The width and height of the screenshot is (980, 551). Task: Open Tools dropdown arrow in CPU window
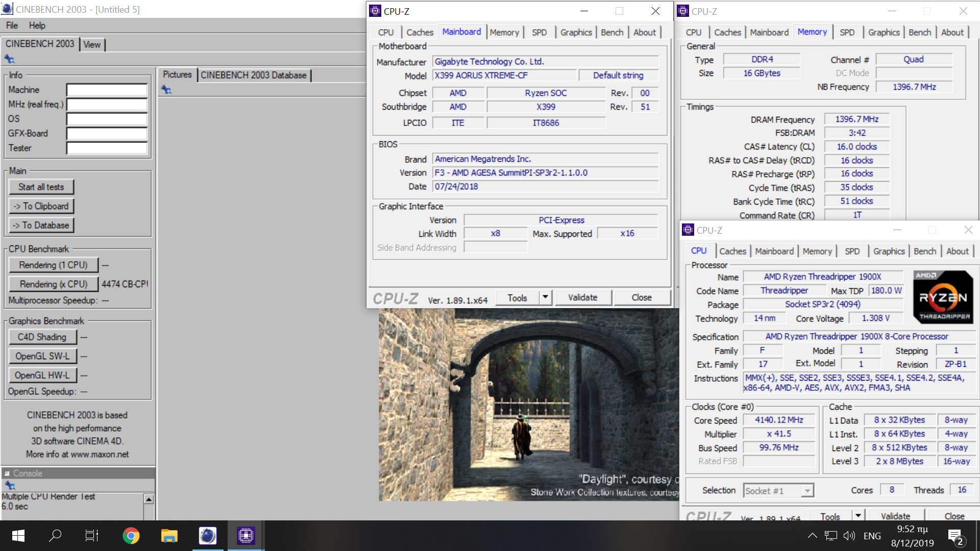coord(858,515)
